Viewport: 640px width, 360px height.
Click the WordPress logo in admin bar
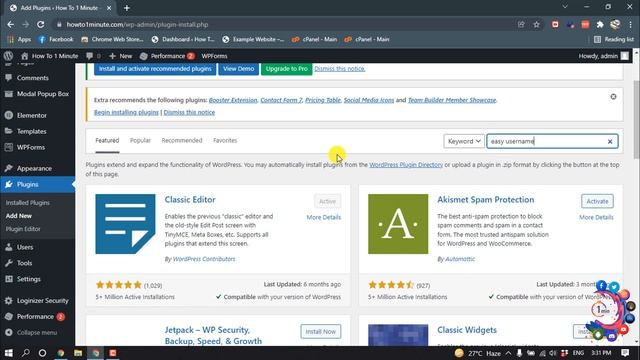(x=8, y=56)
